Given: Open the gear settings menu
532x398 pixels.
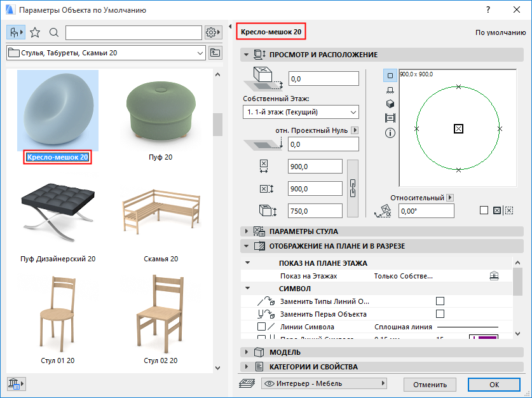Looking at the screenshot, I should coord(214,32).
